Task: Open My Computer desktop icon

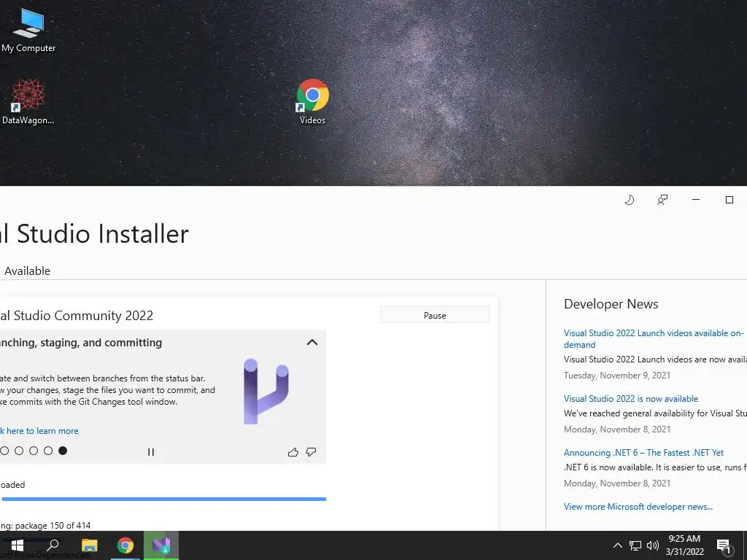Action: point(28,29)
